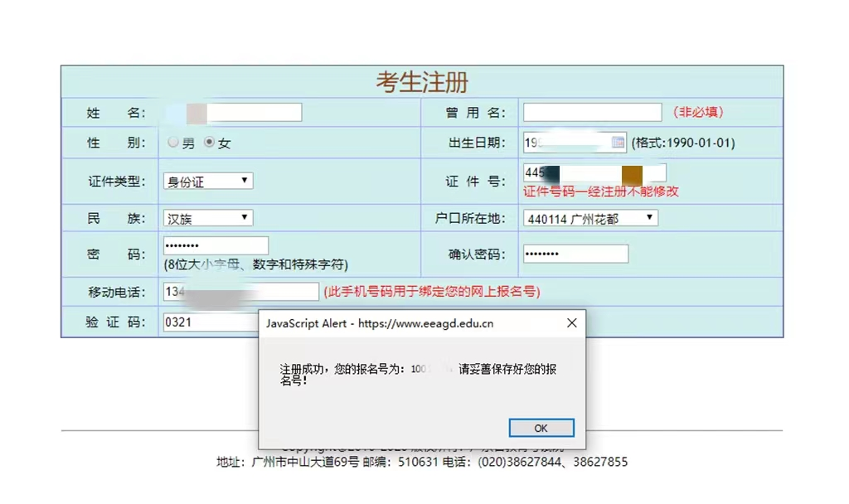Click the JavaScript Alert title bar text
Screen dimensions: 849x504
pyautogui.click(x=379, y=323)
